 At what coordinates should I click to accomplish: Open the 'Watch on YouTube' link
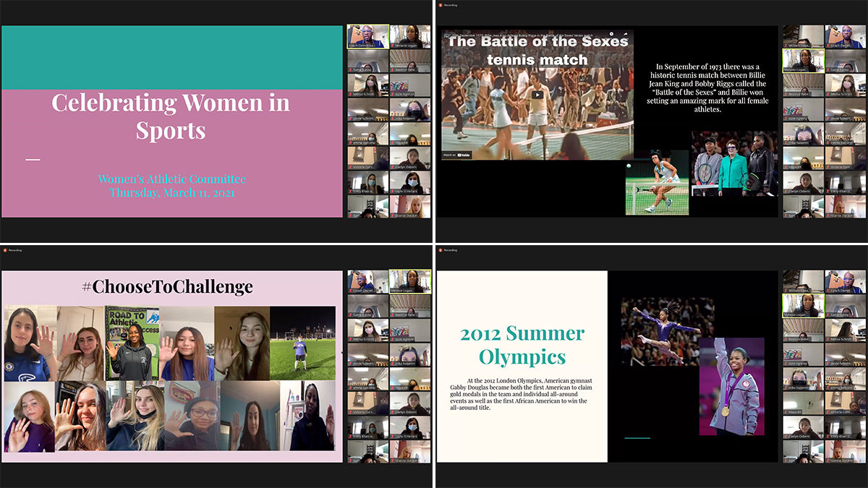457,154
